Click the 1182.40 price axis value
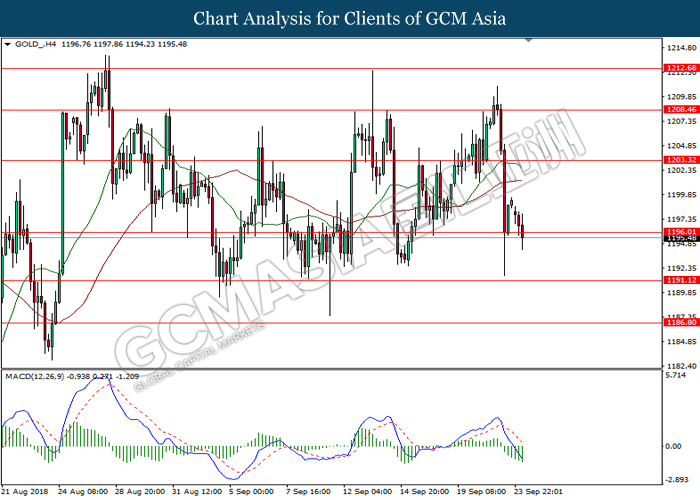 click(682, 366)
